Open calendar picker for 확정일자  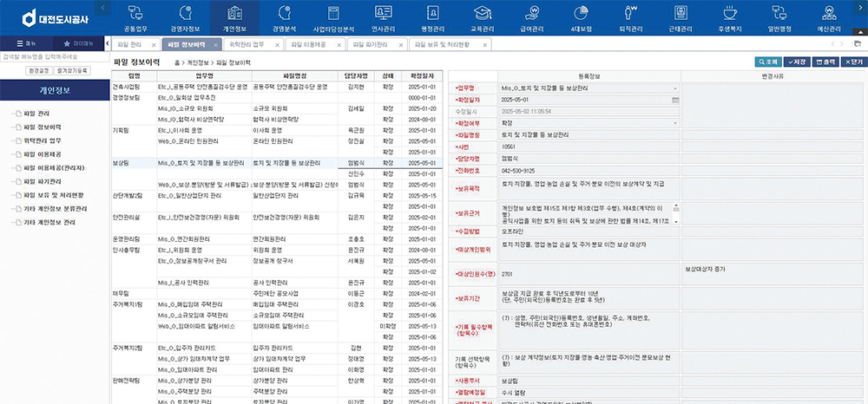(674, 100)
